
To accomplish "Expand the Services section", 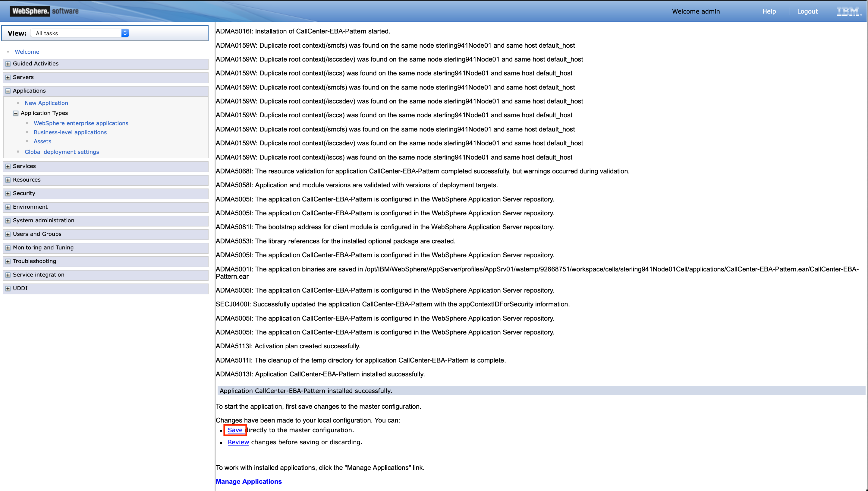I will (x=8, y=166).
